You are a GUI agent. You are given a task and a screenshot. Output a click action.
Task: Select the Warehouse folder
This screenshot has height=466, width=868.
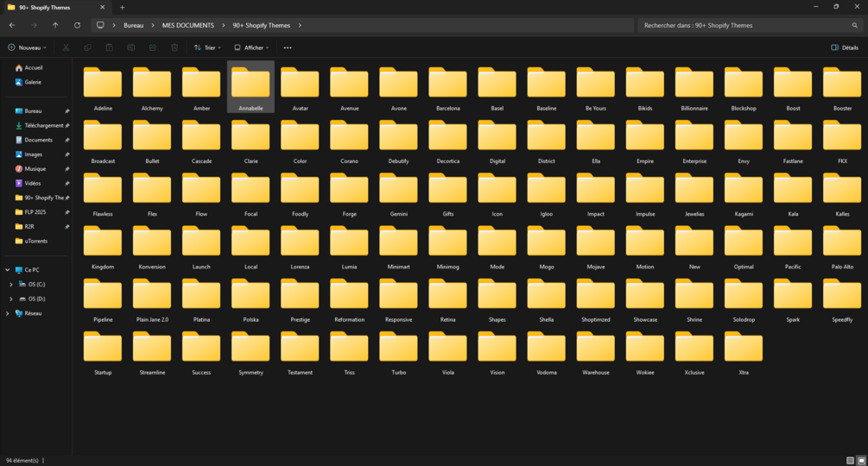(x=596, y=353)
